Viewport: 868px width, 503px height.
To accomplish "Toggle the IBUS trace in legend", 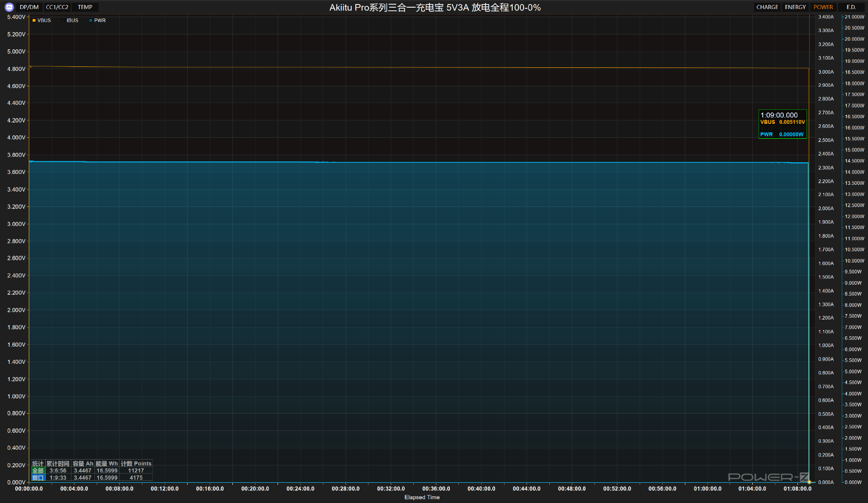I will (70, 20).
